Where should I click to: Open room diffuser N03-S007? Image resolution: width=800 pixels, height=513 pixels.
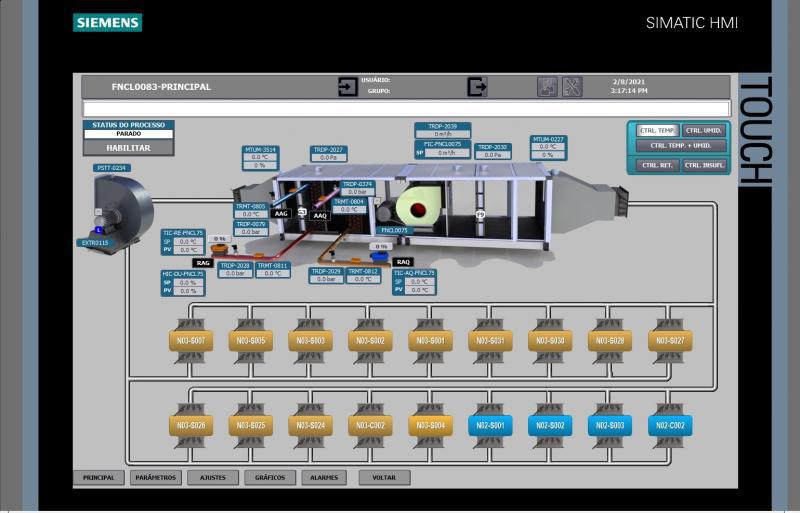click(191, 341)
